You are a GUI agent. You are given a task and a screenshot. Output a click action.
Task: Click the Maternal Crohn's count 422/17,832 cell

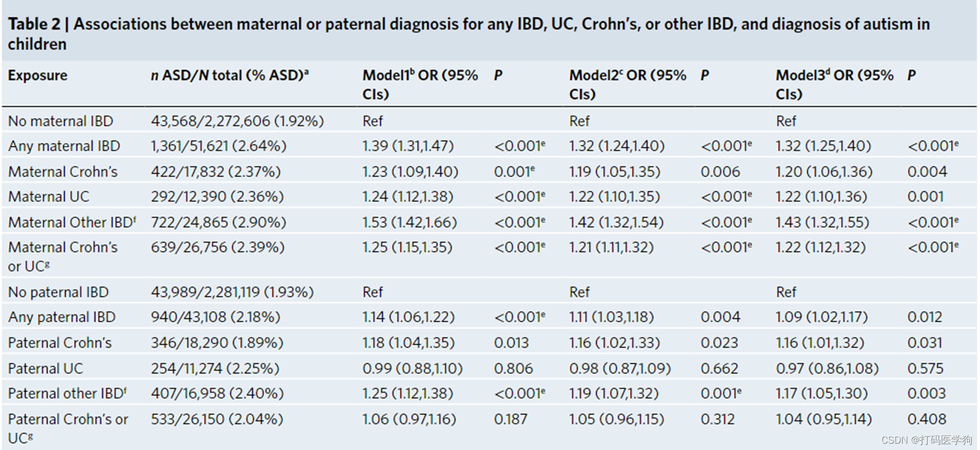216,172
